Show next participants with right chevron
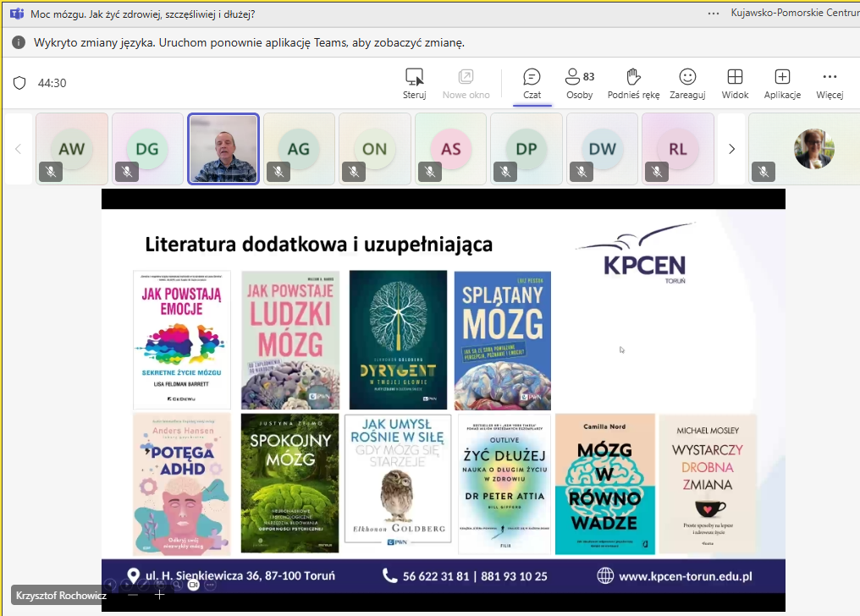 pyautogui.click(x=731, y=149)
